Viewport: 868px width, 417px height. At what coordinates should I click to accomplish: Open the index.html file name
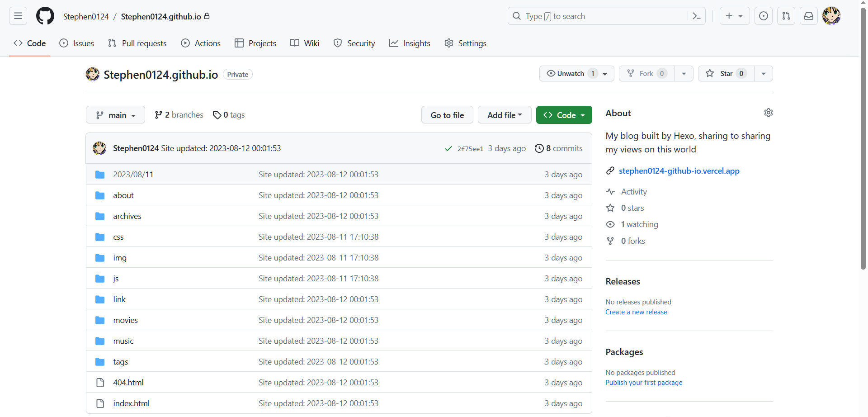pyautogui.click(x=131, y=403)
